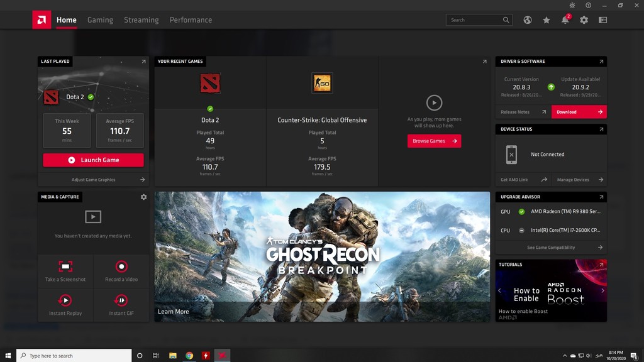Click the Instant Replay icon

pyautogui.click(x=65, y=300)
